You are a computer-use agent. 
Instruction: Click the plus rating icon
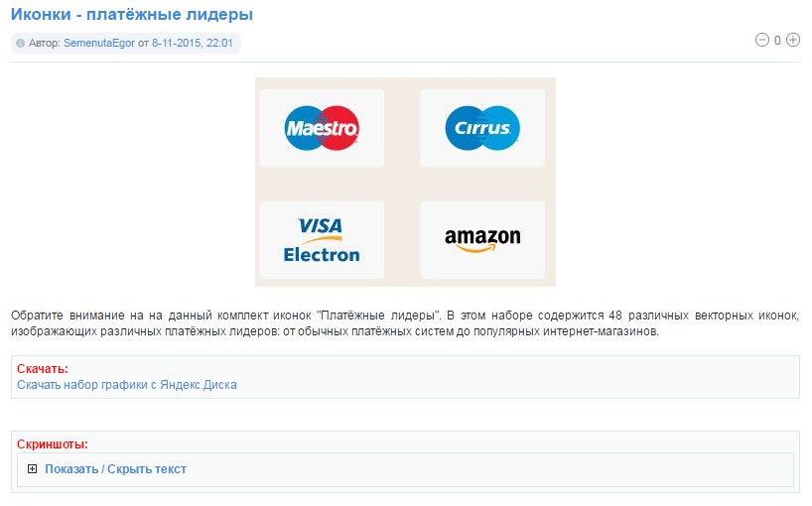[x=793, y=41]
